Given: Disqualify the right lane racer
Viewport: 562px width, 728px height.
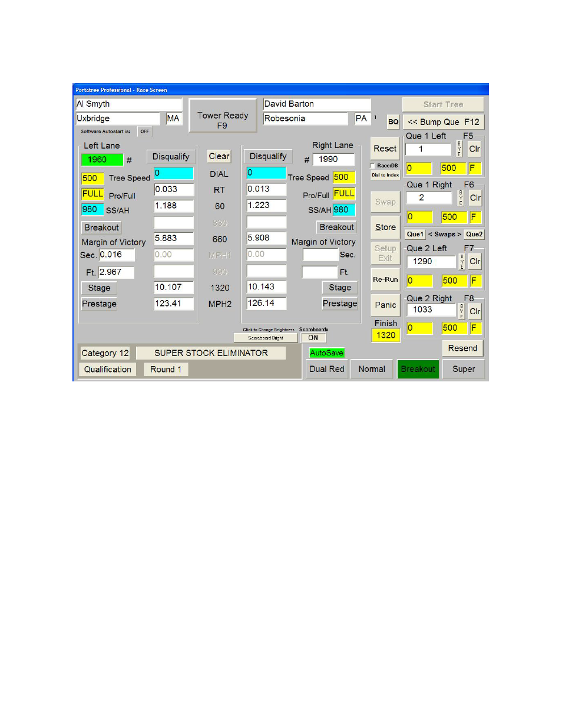Looking at the screenshot, I should pos(268,156).
